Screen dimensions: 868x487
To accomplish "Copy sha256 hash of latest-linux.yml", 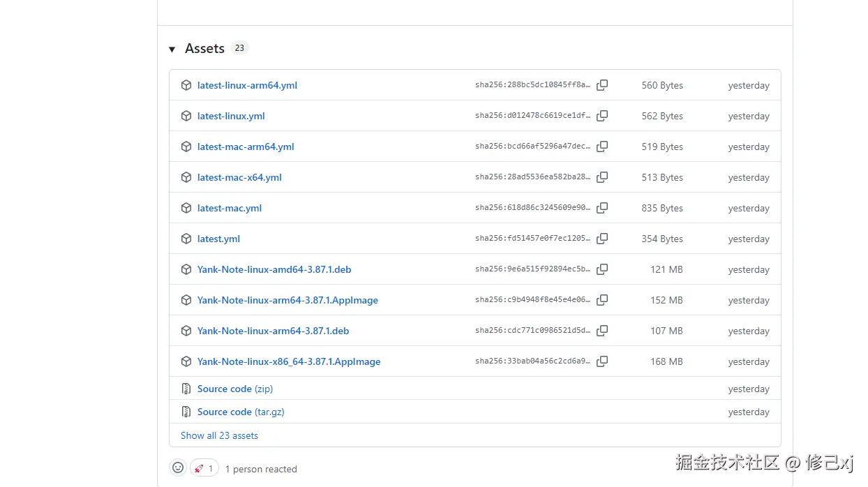I will 602,116.
